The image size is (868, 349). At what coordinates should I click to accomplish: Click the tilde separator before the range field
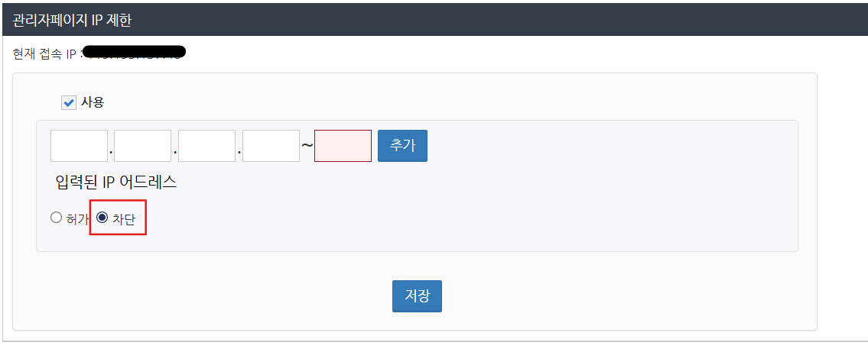tap(307, 146)
